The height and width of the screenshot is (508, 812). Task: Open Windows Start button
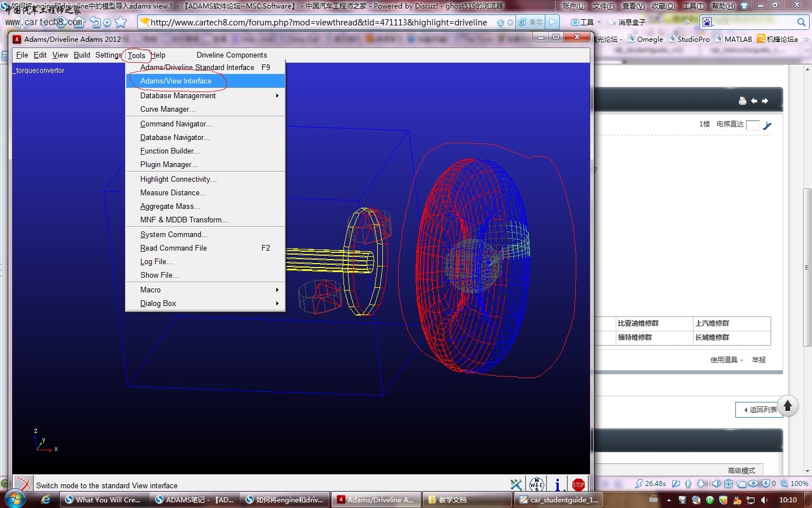(14, 500)
